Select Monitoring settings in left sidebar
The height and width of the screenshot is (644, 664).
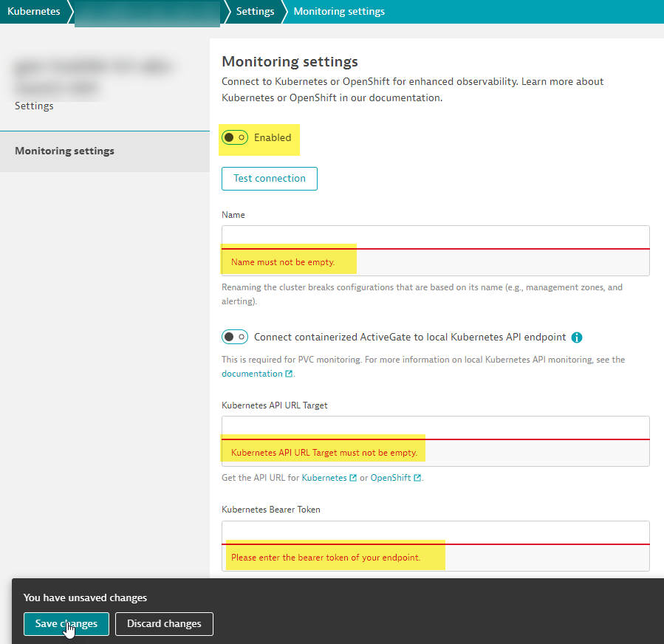tap(65, 151)
